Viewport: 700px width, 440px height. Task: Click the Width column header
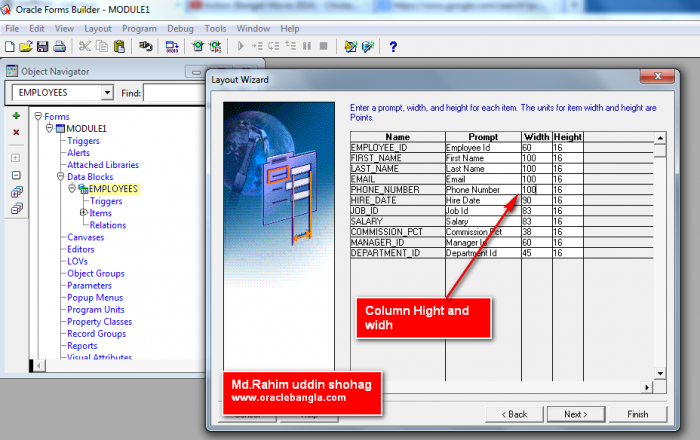537,137
